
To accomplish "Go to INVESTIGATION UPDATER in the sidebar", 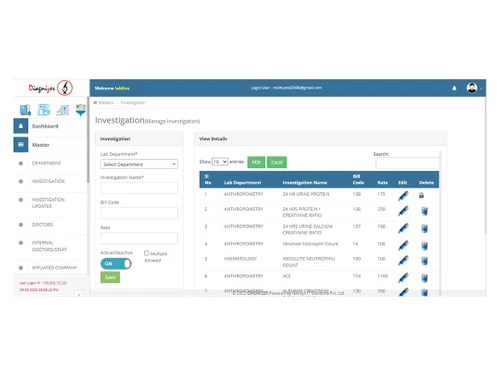I will click(x=48, y=203).
